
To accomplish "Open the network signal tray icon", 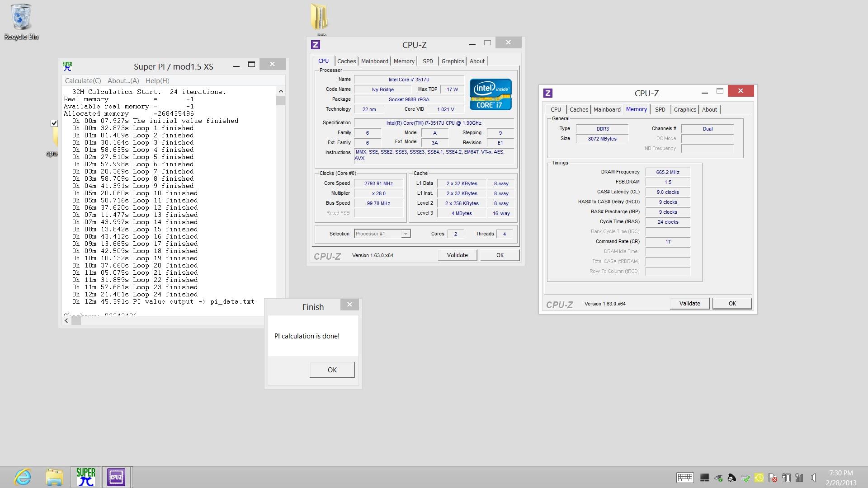I will tap(800, 478).
